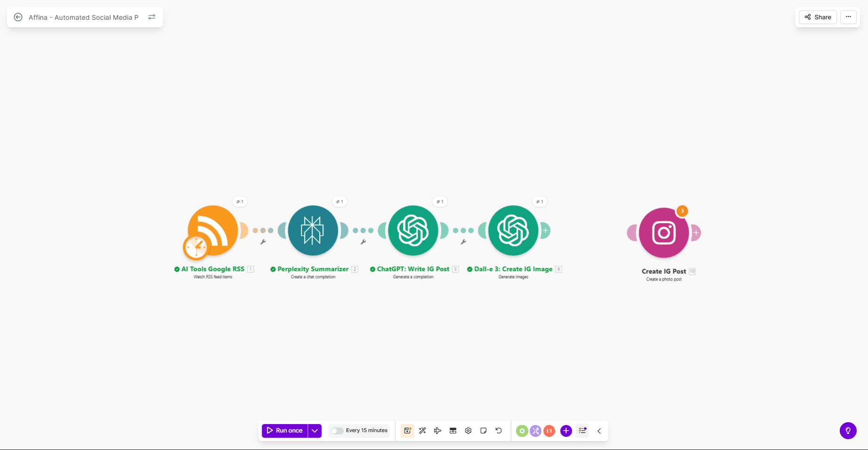This screenshot has width=868, height=450.
Task: Enable the Every 15 minutes schedule toggle
Action: [x=337, y=430]
